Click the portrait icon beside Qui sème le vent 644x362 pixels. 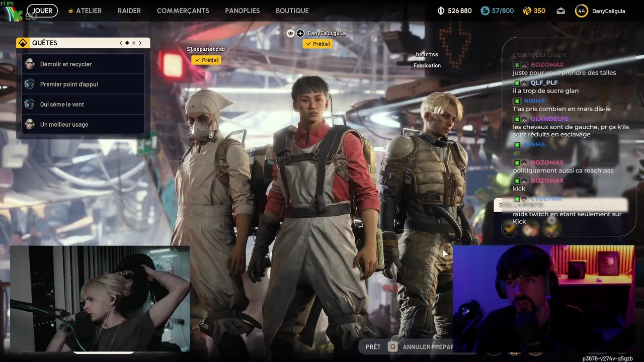pos(30,104)
